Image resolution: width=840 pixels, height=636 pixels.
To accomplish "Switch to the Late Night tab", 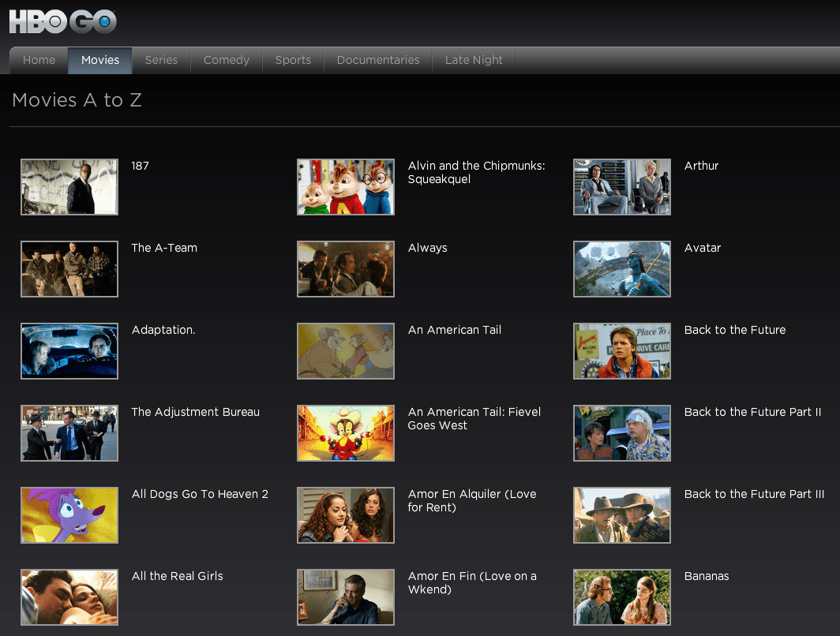I will click(474, 60).
